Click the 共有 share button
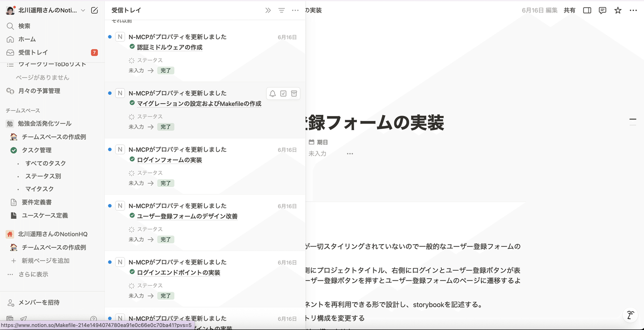The image size is (644, 330). pos(569,10)
